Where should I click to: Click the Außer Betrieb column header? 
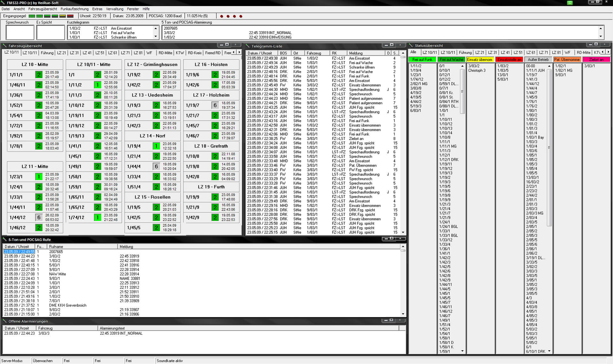click(538, 60)
